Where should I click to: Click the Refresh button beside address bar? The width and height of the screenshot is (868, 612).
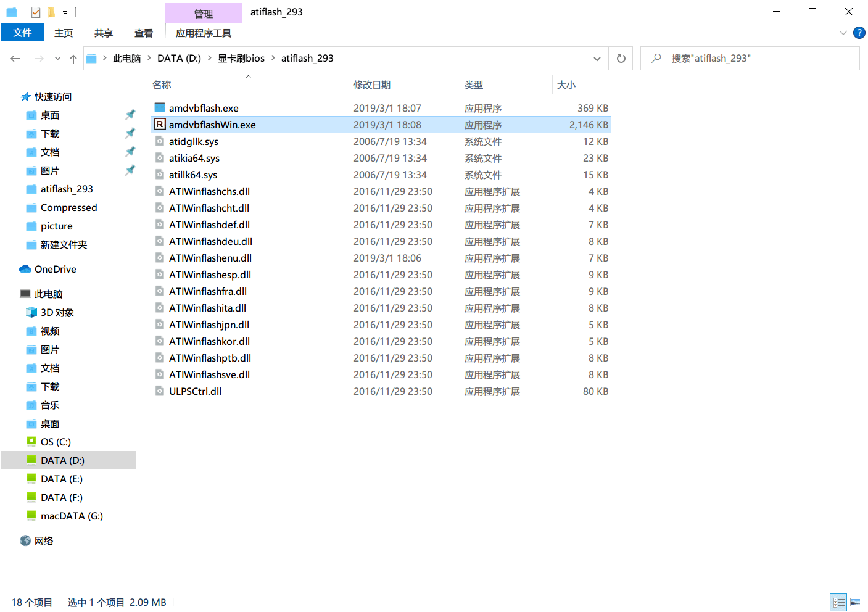click(621, 59)
